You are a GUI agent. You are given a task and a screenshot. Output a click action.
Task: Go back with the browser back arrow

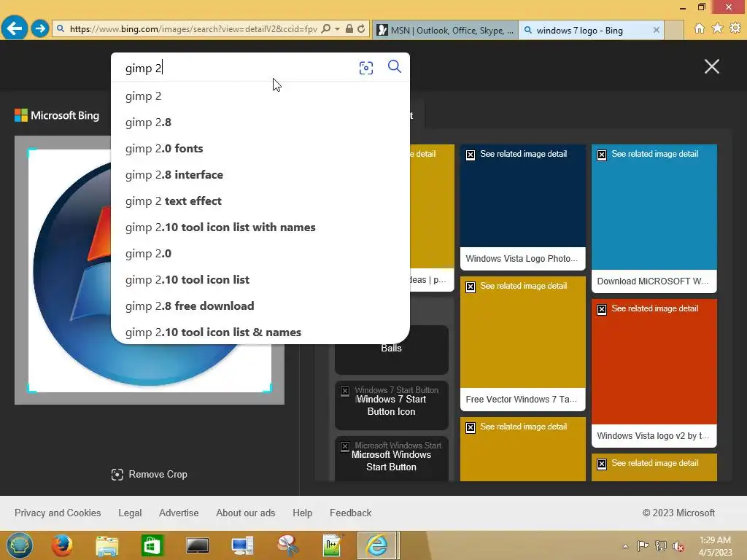coord(15,28)
